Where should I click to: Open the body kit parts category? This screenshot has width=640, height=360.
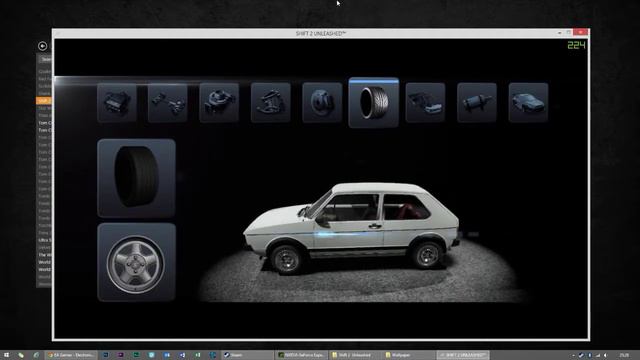(425, 102)
